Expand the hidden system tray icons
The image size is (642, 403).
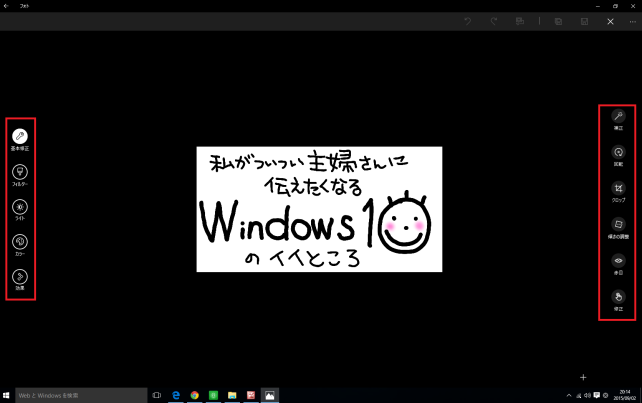(569, 395)
